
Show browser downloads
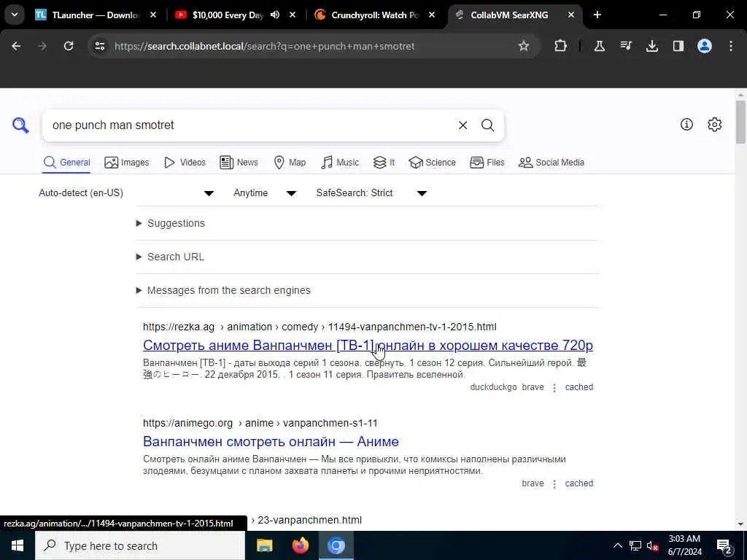[x=651, y=46]
